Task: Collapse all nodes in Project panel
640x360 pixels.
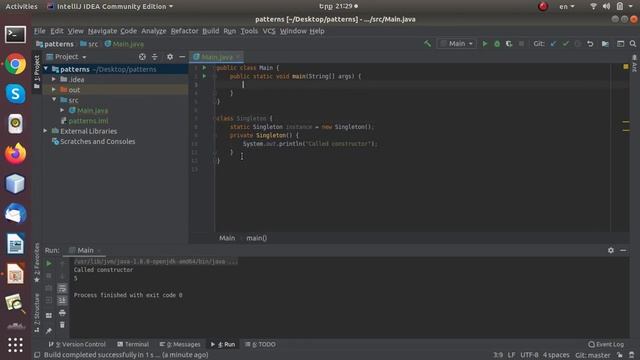Action: pyautogui.click(x=155, y=57)
